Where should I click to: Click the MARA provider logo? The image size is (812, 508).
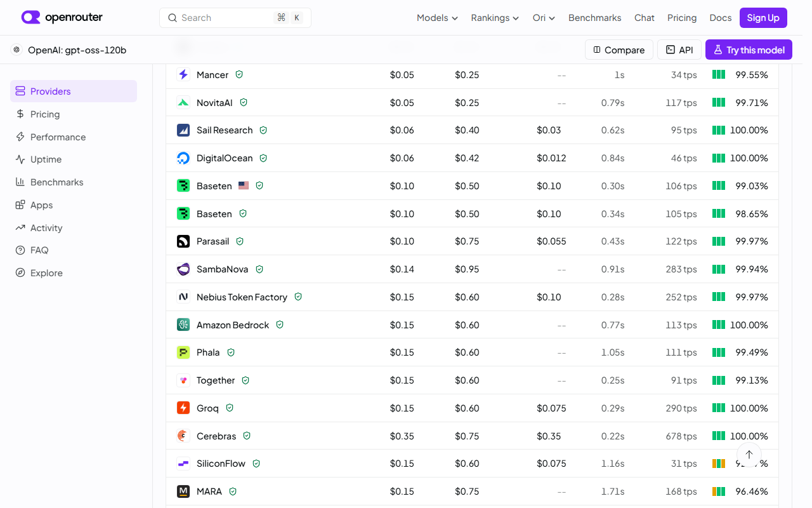[183, 491]
